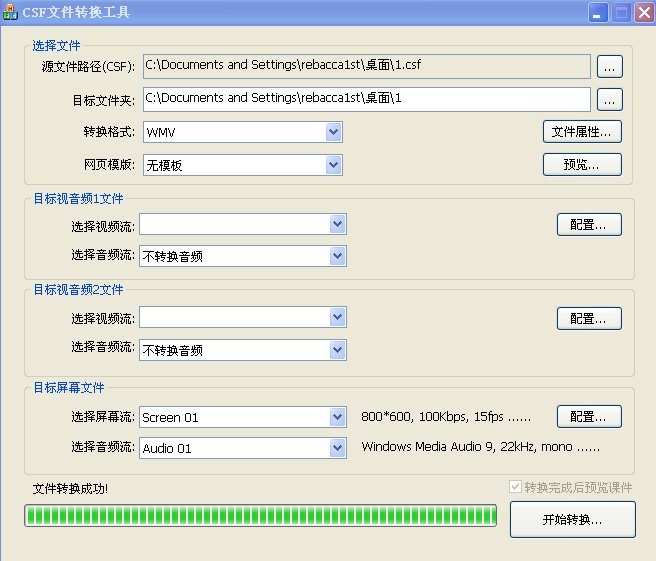This screenshot has height=561, width=656.
Task: Click the green conversion progress bar
Action: (x=261, y=515)
